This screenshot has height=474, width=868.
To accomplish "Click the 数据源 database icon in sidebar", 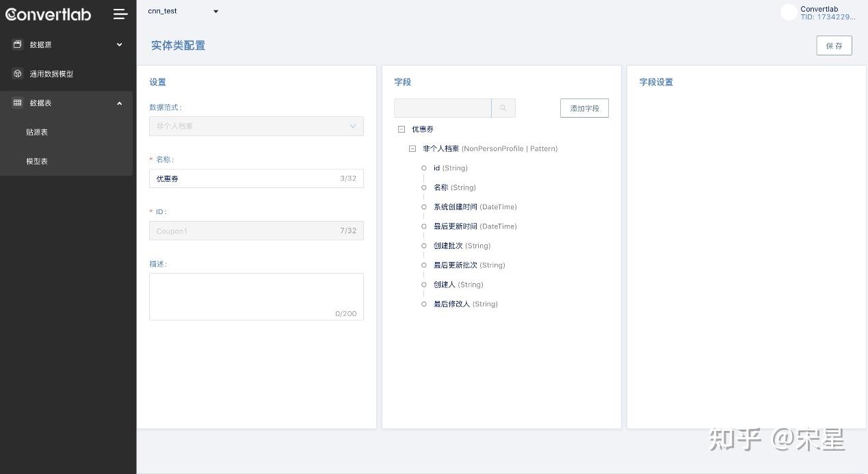I will 17,44.
